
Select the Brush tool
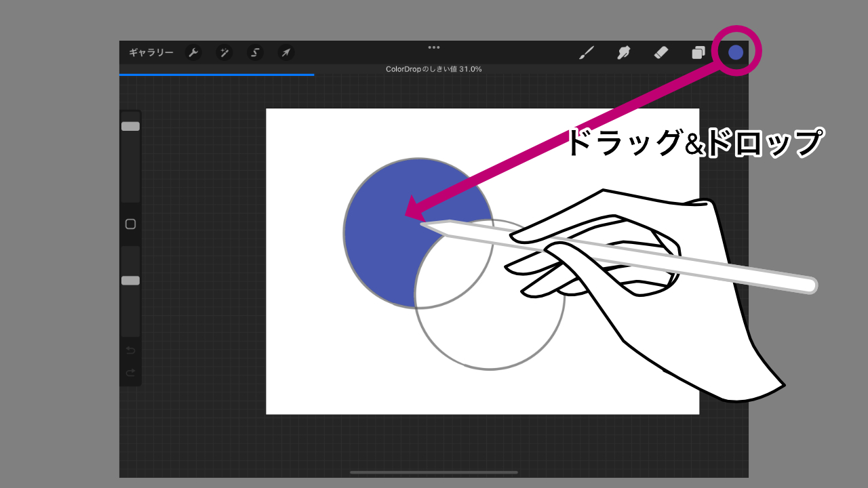click(x=587, y=53)
